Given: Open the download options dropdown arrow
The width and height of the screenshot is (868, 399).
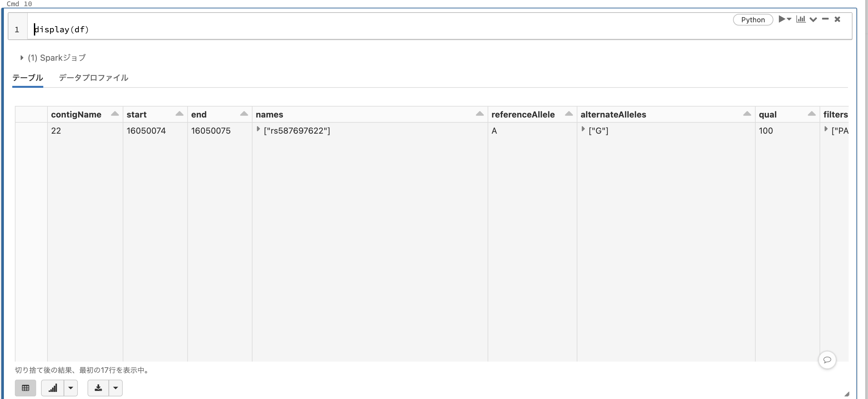Looking at the screenshot, I should point(116,388).
